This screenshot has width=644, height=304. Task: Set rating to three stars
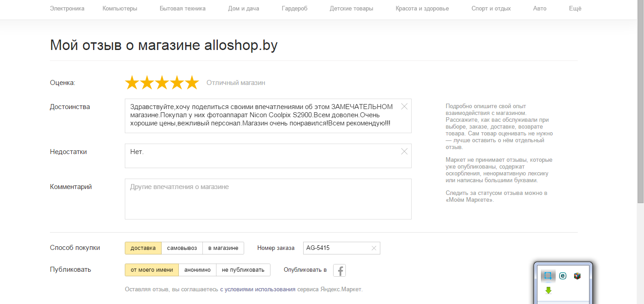coord(162,83)
